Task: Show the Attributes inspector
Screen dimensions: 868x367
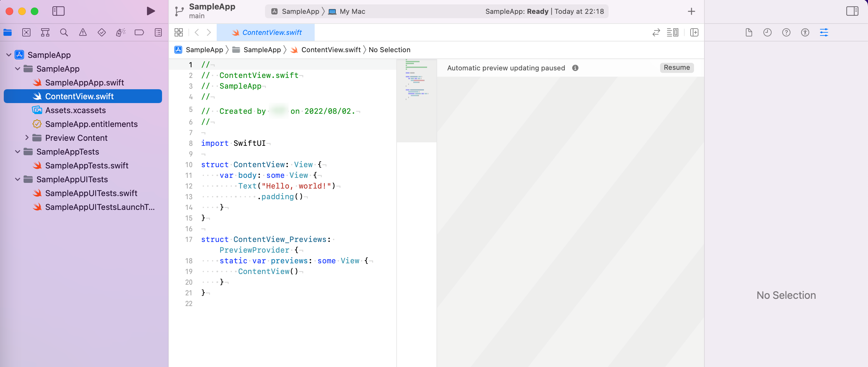Action: click(x=824, y=32)
